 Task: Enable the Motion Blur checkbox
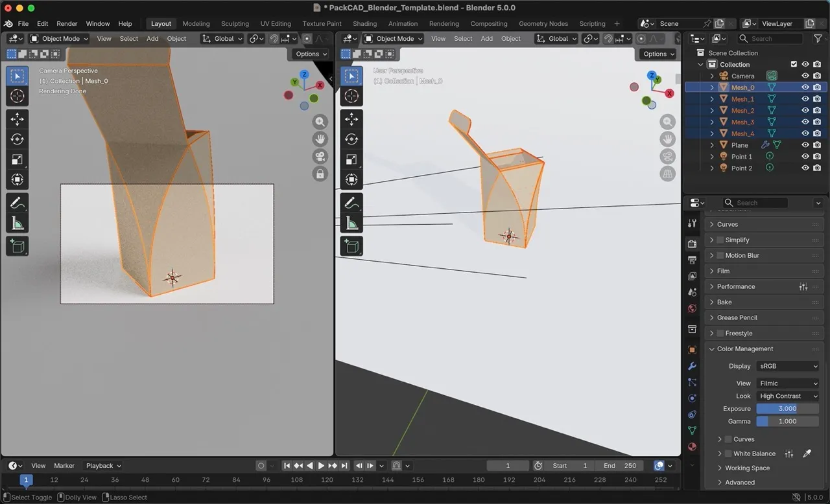pyautogui.click(x=720, y=255)
